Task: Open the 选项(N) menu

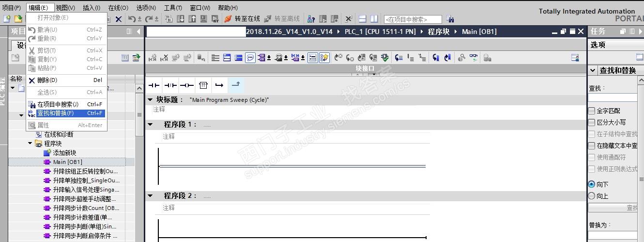Action: (146, 8)
